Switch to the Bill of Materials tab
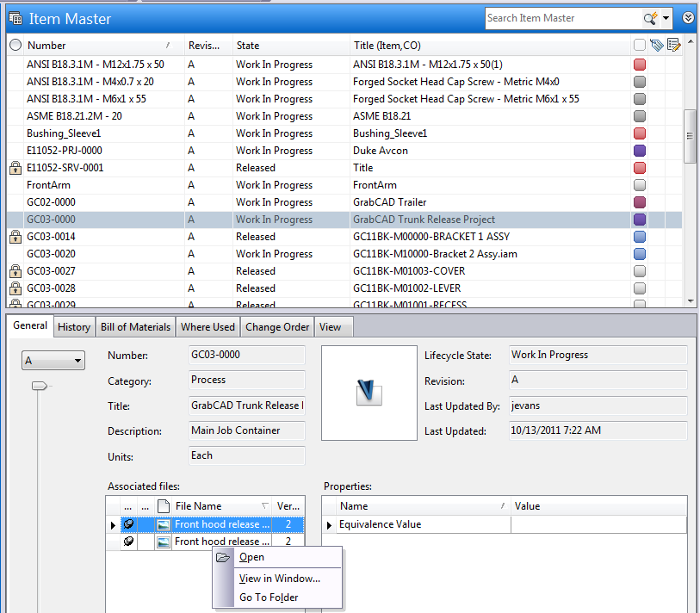700x613 pixels. pos(135,327)
